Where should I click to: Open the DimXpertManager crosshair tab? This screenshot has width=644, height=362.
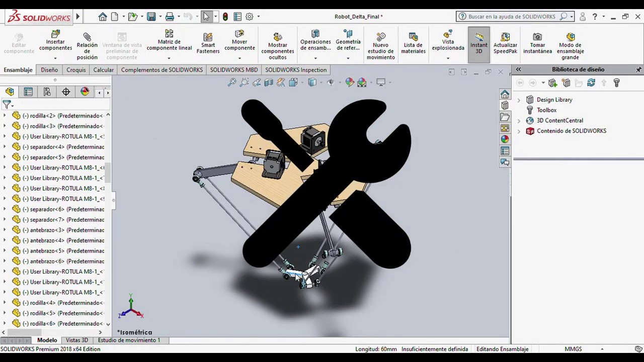tap(66, 92)
